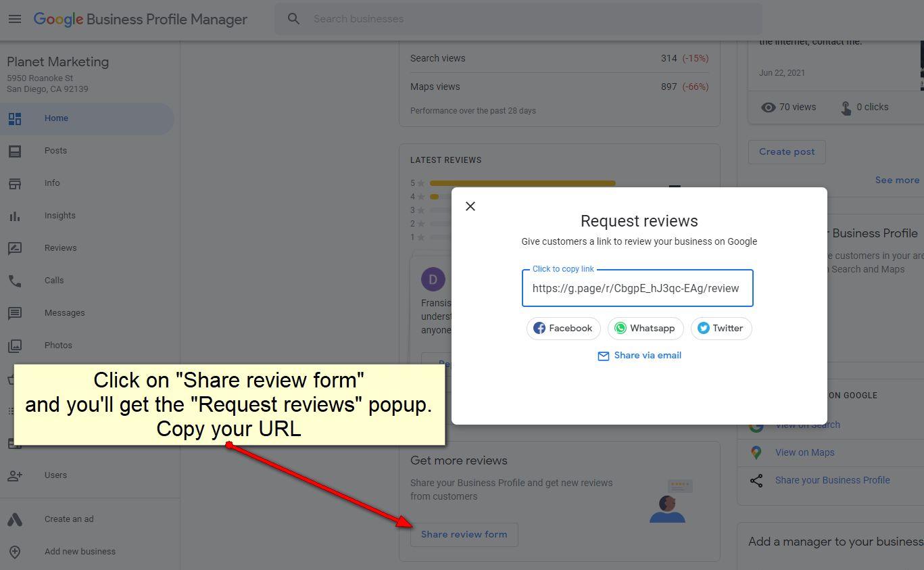
Task: Click the Reviews icon in sidebar
Action: [x=15, y=249]
